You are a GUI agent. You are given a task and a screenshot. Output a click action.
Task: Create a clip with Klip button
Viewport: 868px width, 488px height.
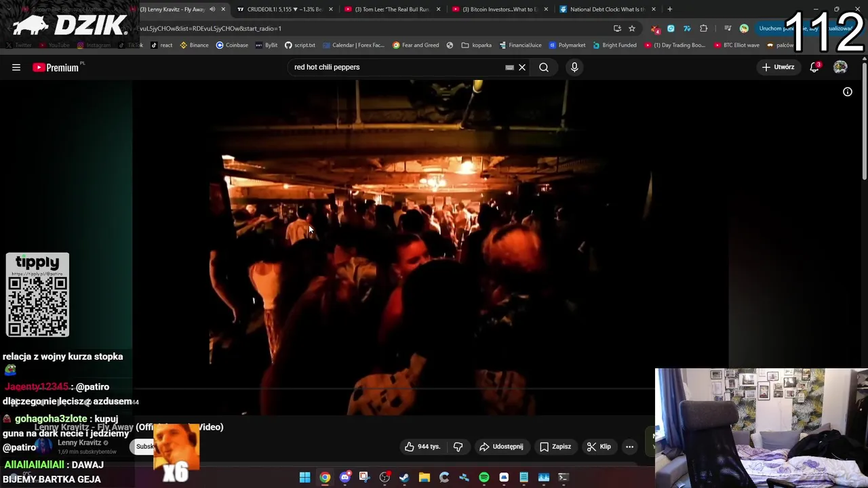(599, 447)
